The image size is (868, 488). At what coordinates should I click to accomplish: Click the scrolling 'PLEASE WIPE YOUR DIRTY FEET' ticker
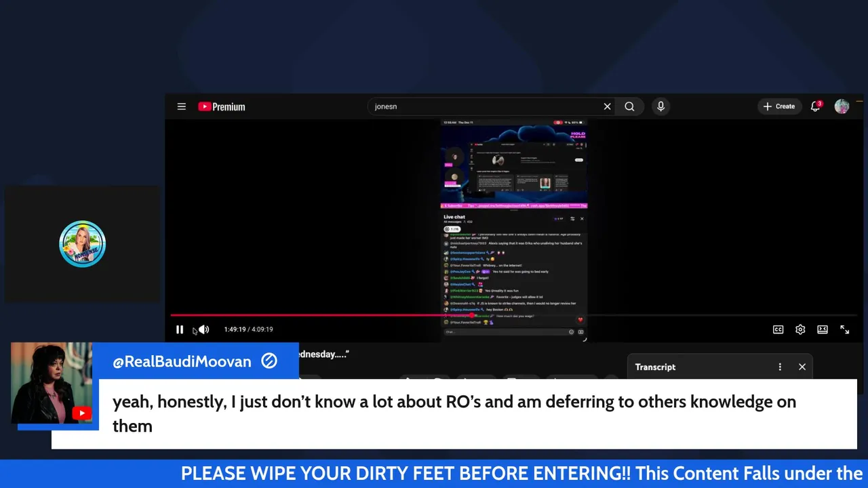click(521, 473)
